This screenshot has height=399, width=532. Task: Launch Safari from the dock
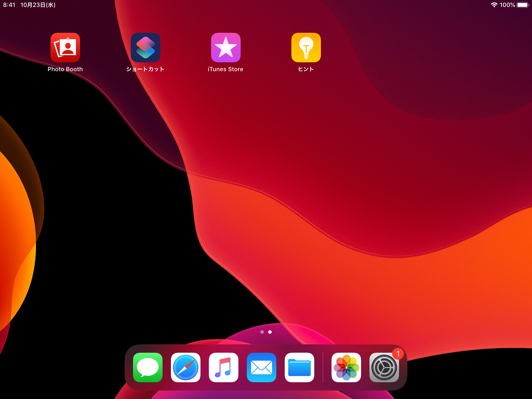coord(185,367)
